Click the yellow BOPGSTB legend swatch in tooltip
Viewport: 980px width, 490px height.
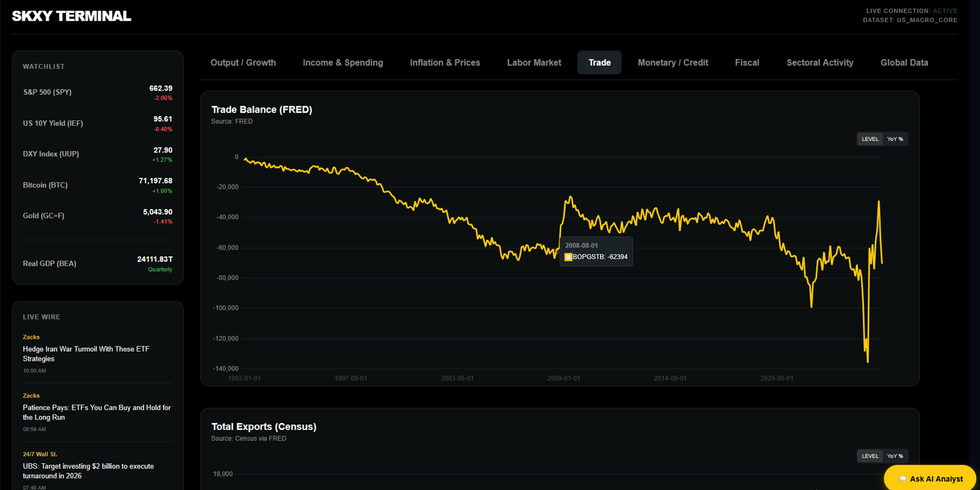tap(568, 257)
